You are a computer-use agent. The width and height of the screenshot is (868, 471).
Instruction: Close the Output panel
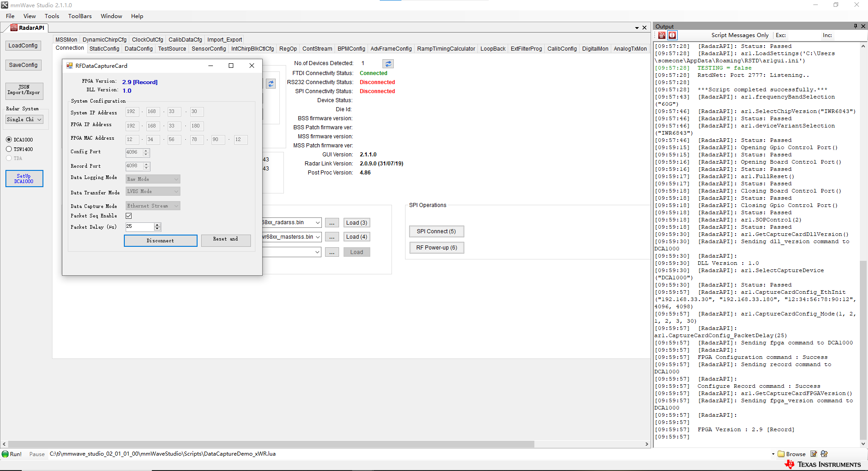click(x=863, y=26)
